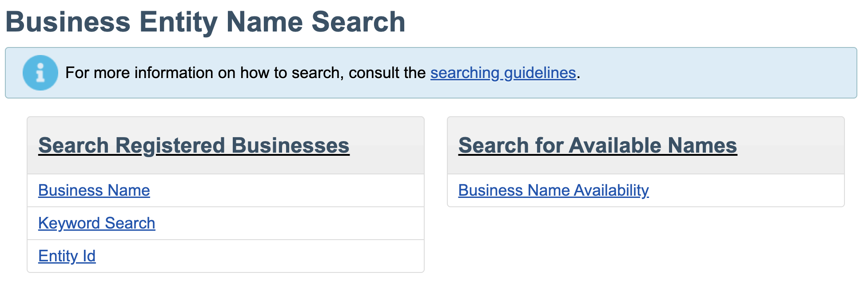
Task: Click the Business Entity Name Search title
Action: pyautogui.click(x=205, y=22)
